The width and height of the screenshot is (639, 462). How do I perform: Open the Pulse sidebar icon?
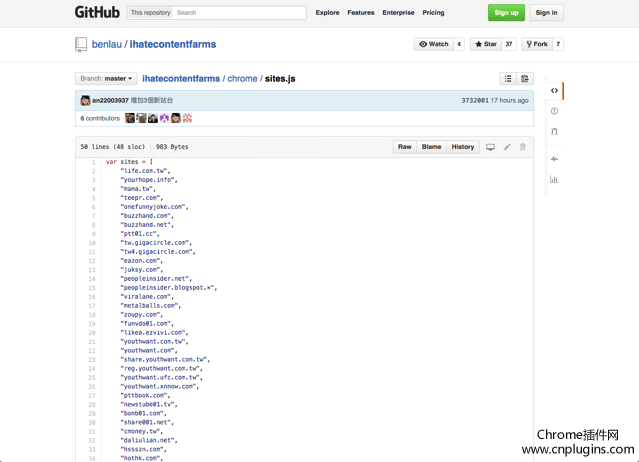pos(554,159)
